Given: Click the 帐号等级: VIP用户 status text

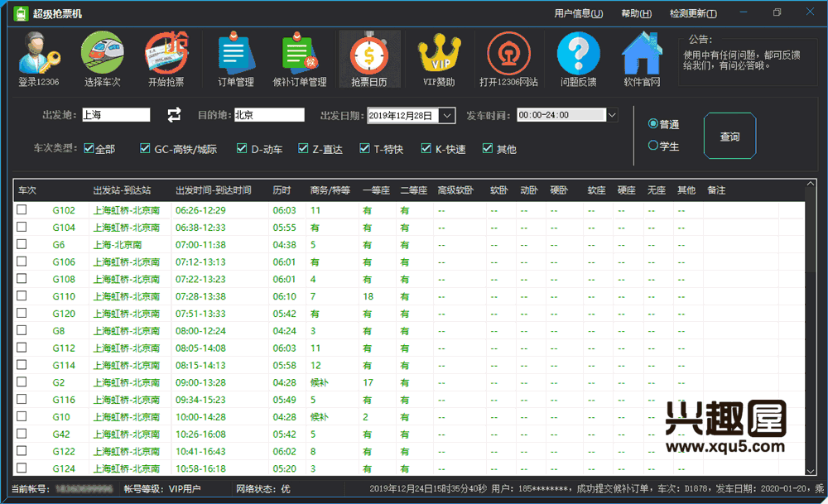Looking at the screenshot, I should [162, 489].
